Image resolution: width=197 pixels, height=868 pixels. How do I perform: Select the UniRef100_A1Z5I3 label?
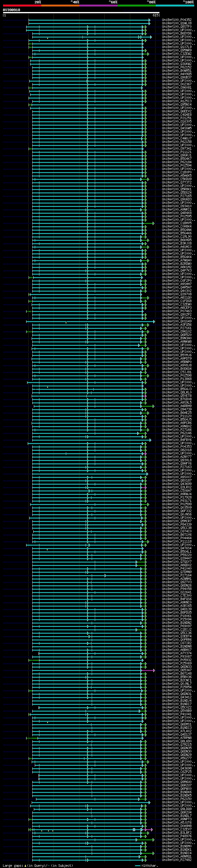pos(177,101)
